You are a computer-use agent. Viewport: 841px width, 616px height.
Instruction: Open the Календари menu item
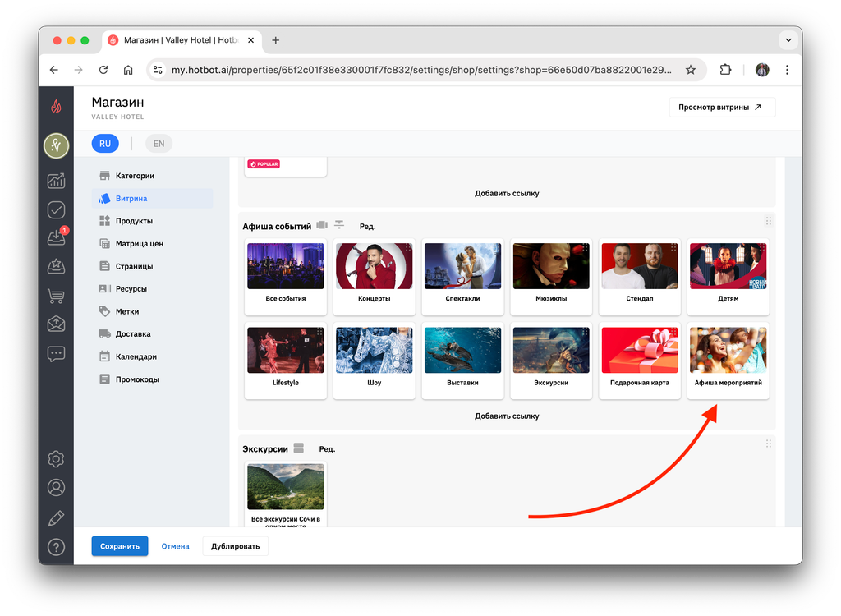pos(152,356)
